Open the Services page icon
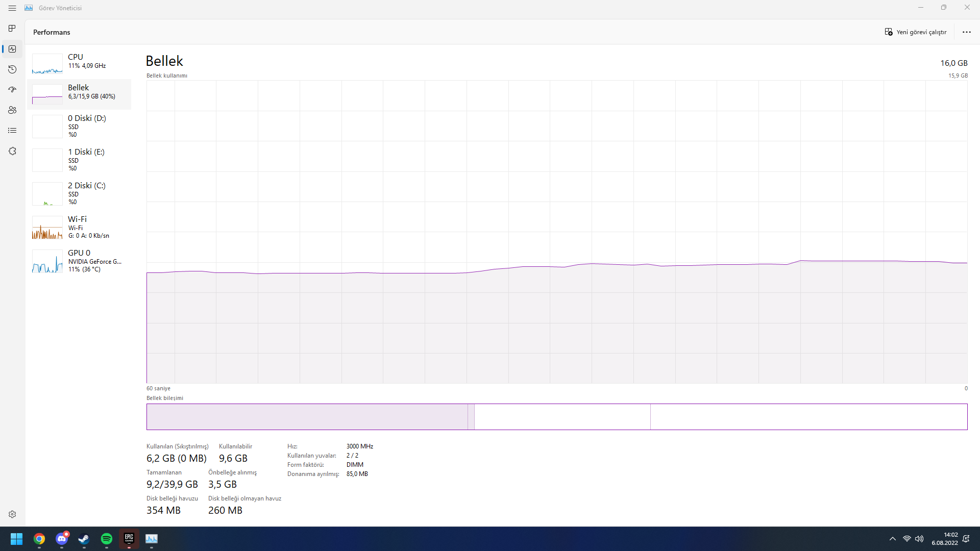This screenshot has width=980, height=551. click(12, 151)
